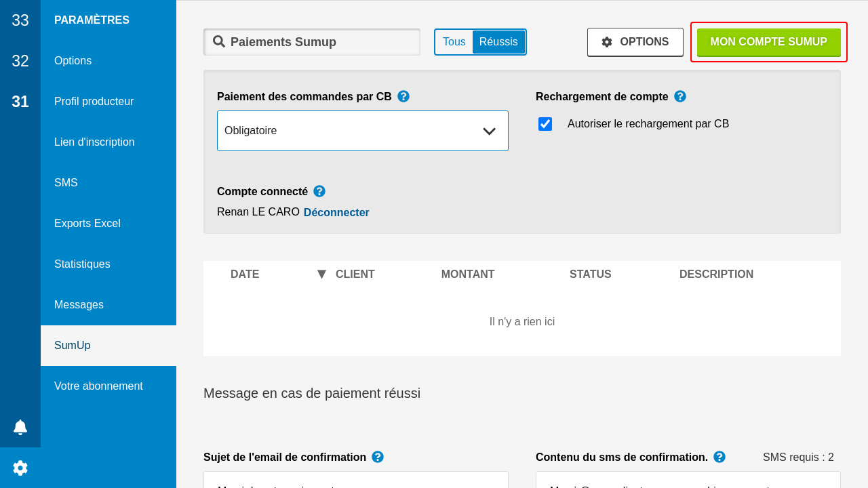Go to Exports Excel settings
Image resolution: width=868 pixels, height=488 pixels.
tap(87, 224)
